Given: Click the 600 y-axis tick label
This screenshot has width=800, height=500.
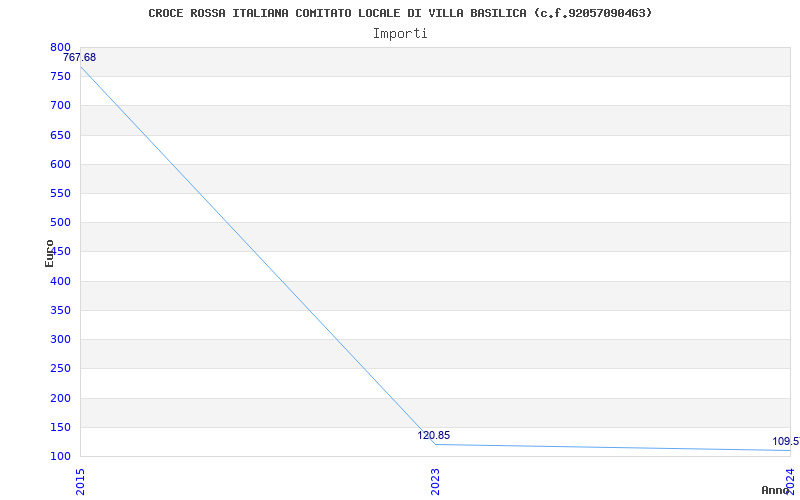Looking at the screenshot, I should pyautogui.click(x=60, y=164).
